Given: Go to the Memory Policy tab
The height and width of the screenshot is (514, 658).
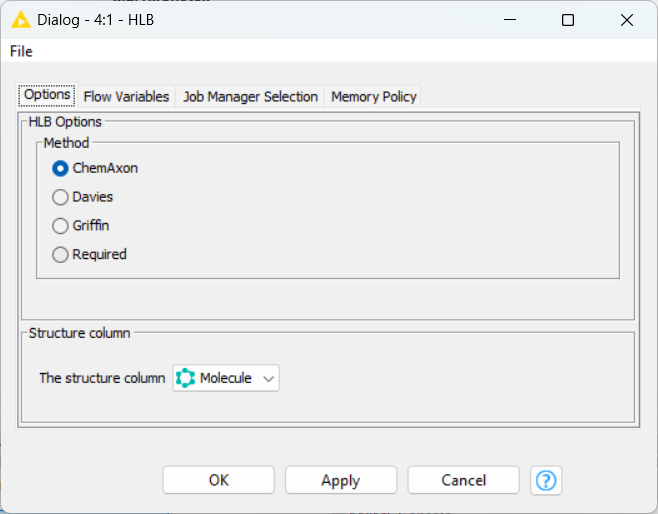Looking at the screenshot, I should point(373,97).
